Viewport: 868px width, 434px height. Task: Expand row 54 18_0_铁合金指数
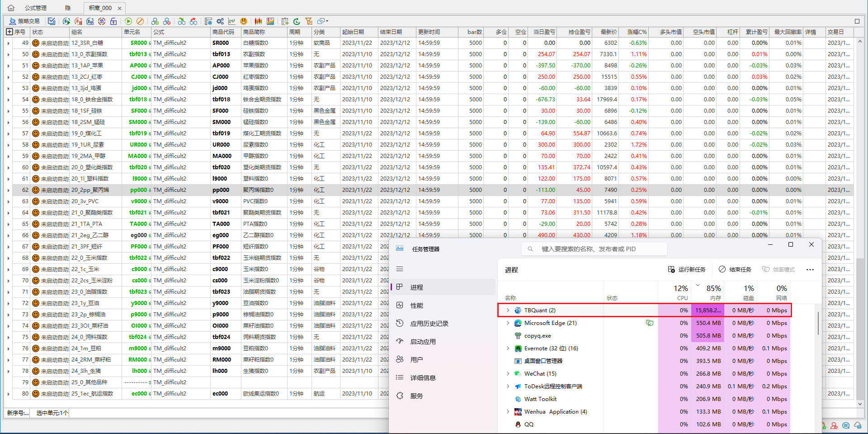pos(8,100)
